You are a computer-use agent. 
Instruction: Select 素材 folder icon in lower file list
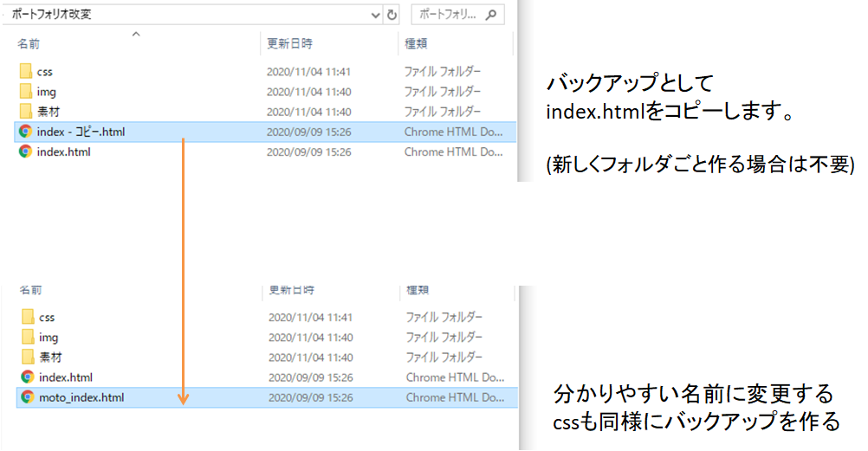tap(28, 357)
